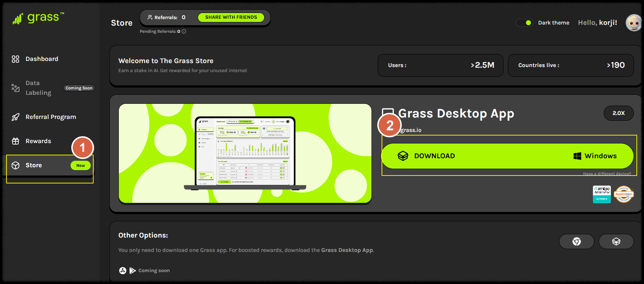Image resolution: width=644 pixels, height=284 pixels.
Task: Click the Grass Desktop App preview image
Action: click(245, 154)
